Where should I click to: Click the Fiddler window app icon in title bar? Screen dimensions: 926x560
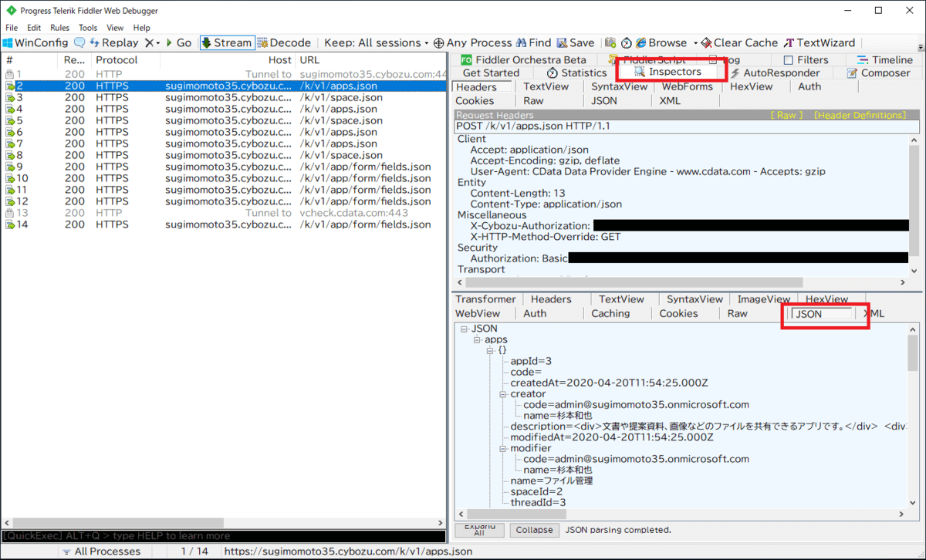(x=10, y=10)
